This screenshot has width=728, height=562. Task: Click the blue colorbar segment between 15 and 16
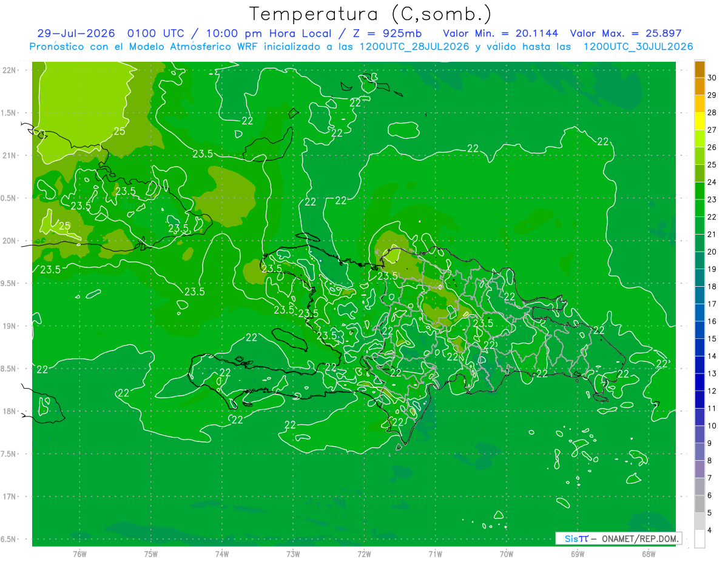[x=699, y=330]
